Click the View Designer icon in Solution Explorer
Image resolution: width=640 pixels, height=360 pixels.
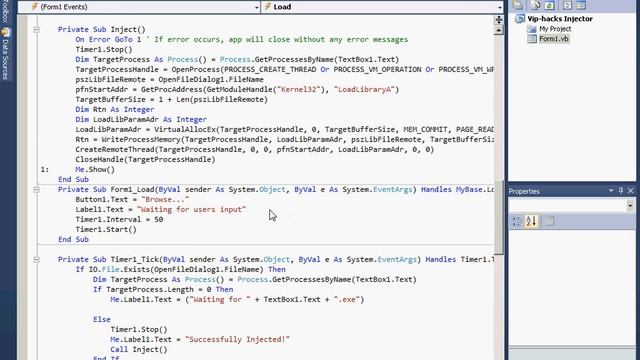pyautogui.click(x=581, y=5)
